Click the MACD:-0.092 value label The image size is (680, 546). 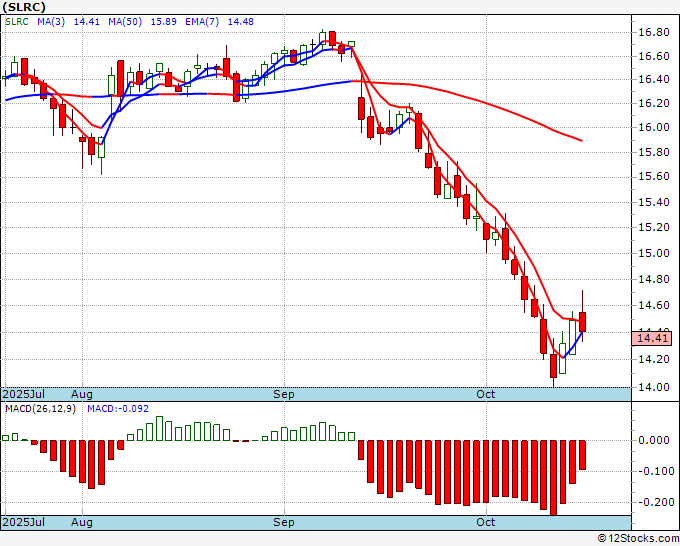pos(118,409)
